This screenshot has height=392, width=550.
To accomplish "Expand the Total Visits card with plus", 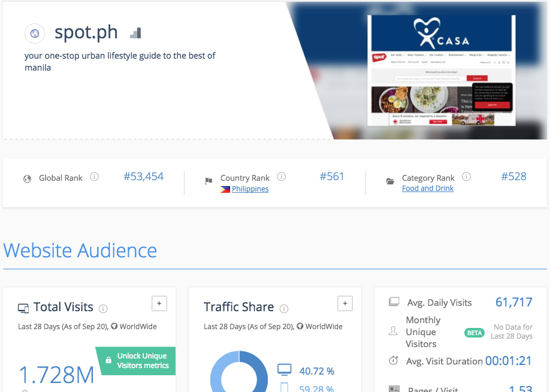I will click(159, 303).
